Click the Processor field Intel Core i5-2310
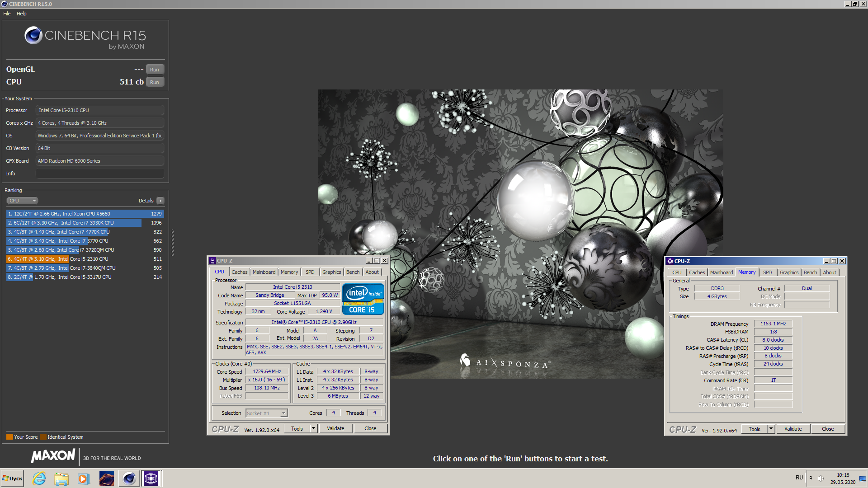The image size is (868, 488). [x=99, y=110]
